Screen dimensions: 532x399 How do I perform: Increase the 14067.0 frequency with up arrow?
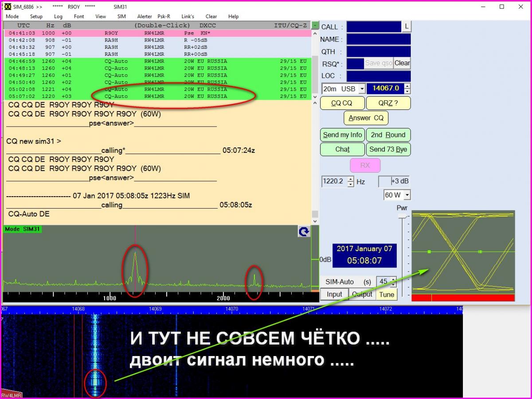(407, 86)
